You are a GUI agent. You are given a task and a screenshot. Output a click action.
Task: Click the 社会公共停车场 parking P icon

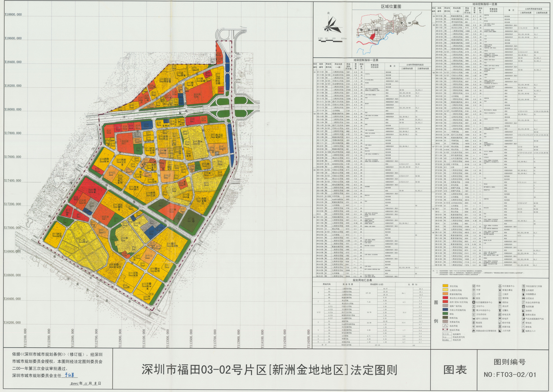[524, 302]
